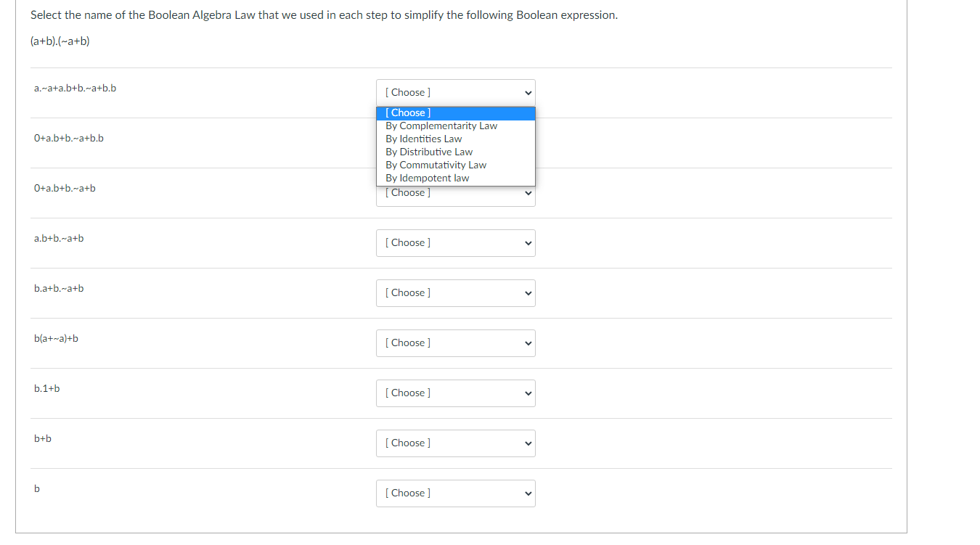Select "By Complementarity Law" from the open dropdown
The image size is (980, 545).
coord(441,126)
